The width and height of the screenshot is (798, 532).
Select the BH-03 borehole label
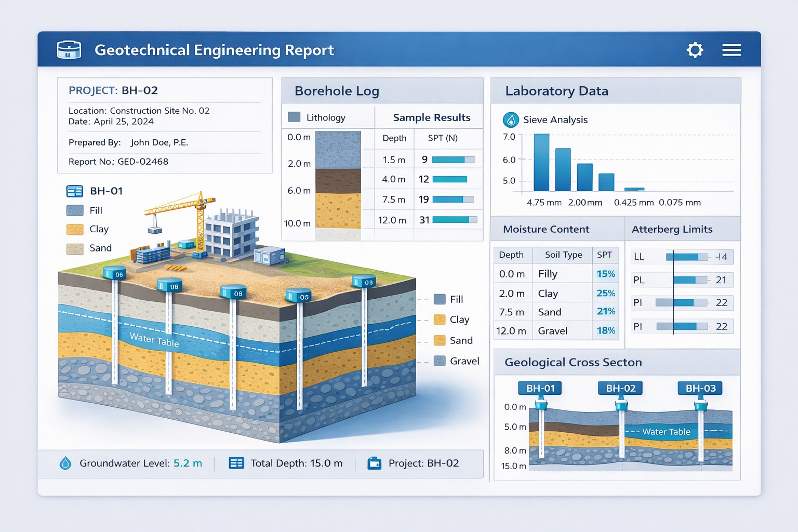pos(700,388)
